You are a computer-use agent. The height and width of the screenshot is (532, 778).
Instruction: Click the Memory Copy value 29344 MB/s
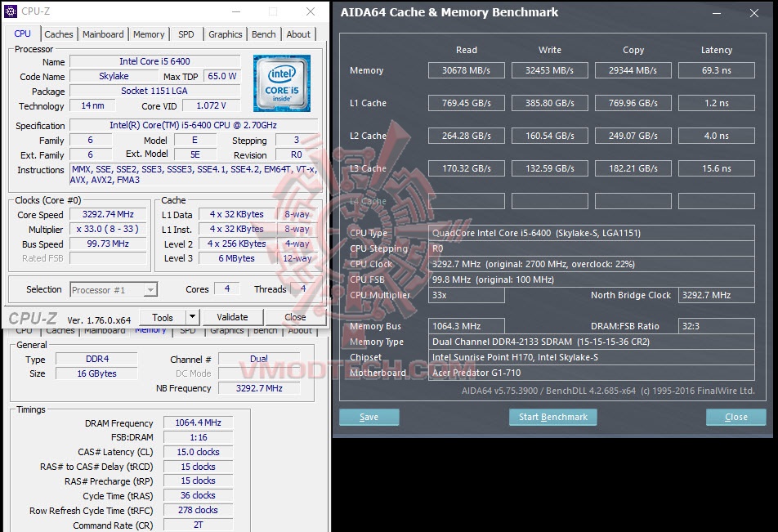click(x=633, y=70)
